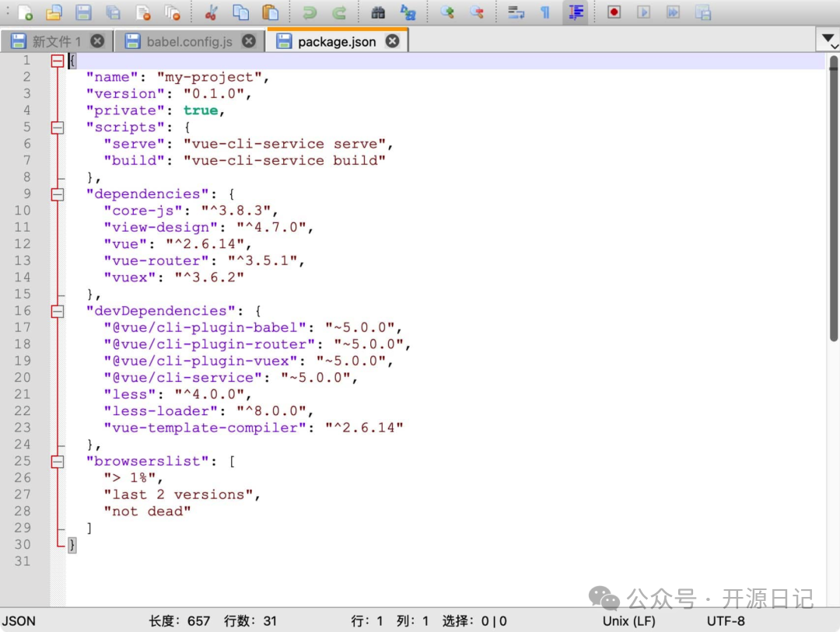Toggle the indent guide icon
The width and height of the screenshot is (840, 632).
point(576,12)
